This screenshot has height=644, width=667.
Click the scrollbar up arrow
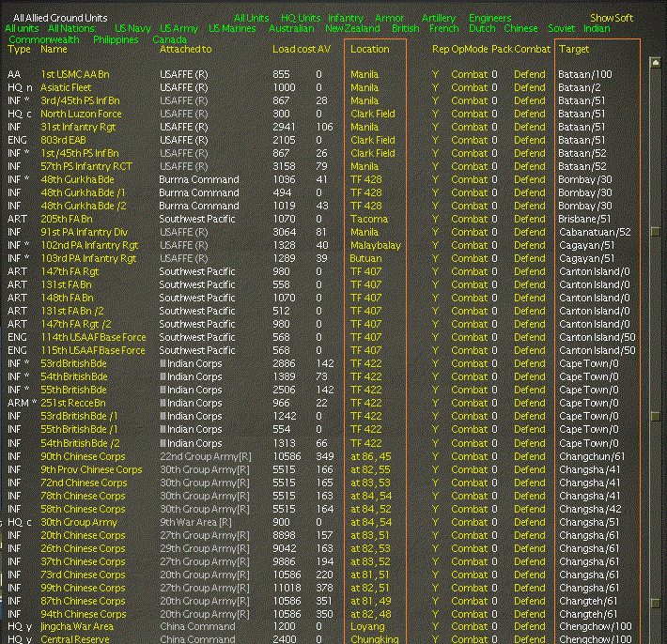pos(655,63)
